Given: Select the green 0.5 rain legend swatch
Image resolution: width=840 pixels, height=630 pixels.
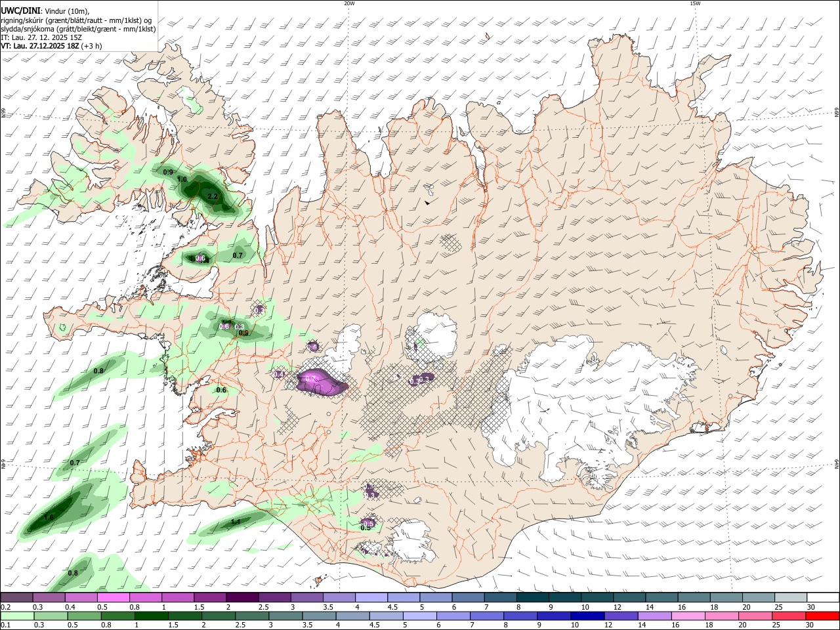Looking at the screenshot, I should [84, 616].
